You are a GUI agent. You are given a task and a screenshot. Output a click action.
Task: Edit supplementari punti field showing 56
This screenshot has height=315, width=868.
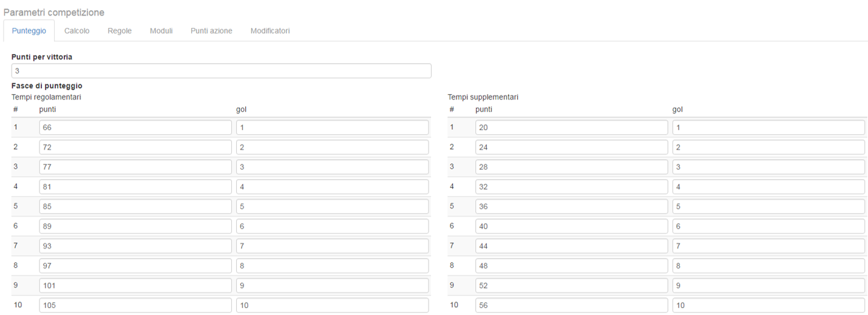pyautogui.click(x=571, y=305)
